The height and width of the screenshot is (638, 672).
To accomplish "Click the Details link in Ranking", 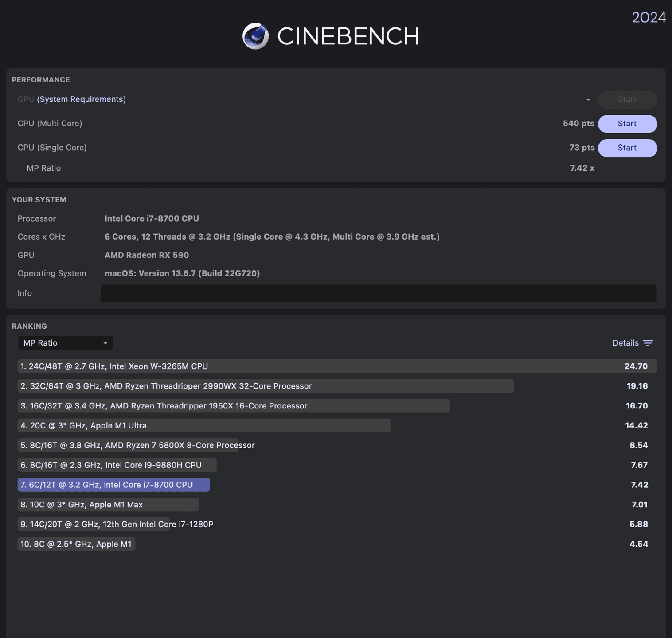I will pyautogui.click(x=625, y=343).
